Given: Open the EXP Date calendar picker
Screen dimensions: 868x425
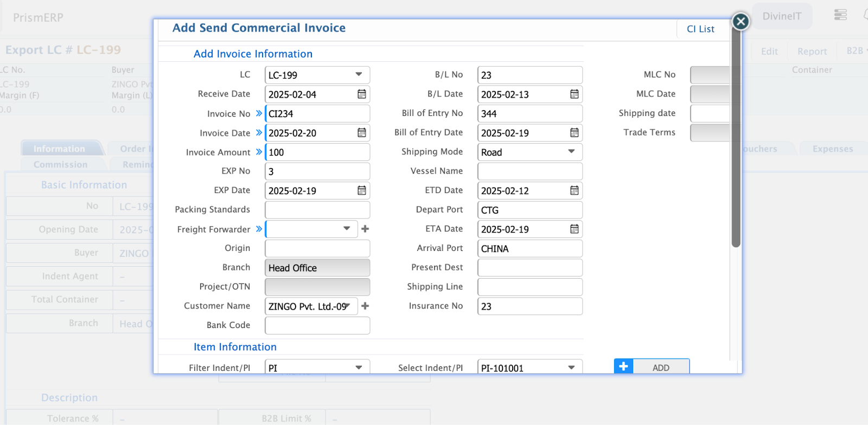Looking at the screenshot, I should 362,191.
